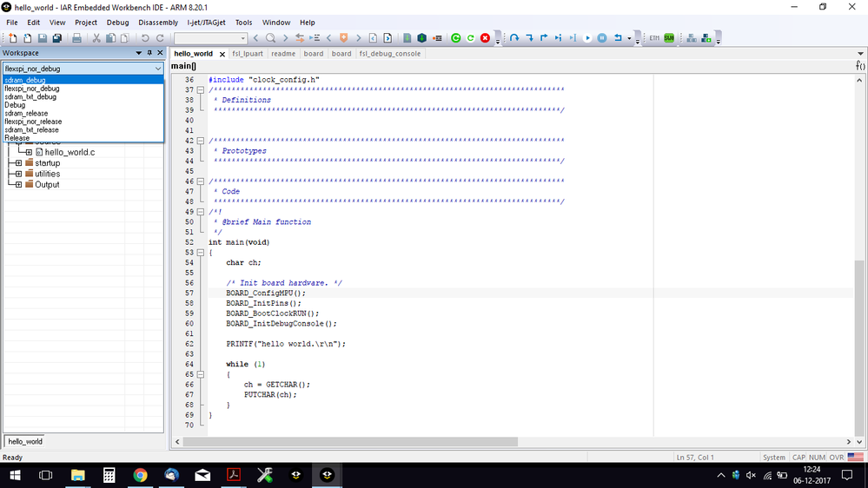Open editor tab list dropdown arrow
This screenshot has height=488, width=868.
(860, 54)
